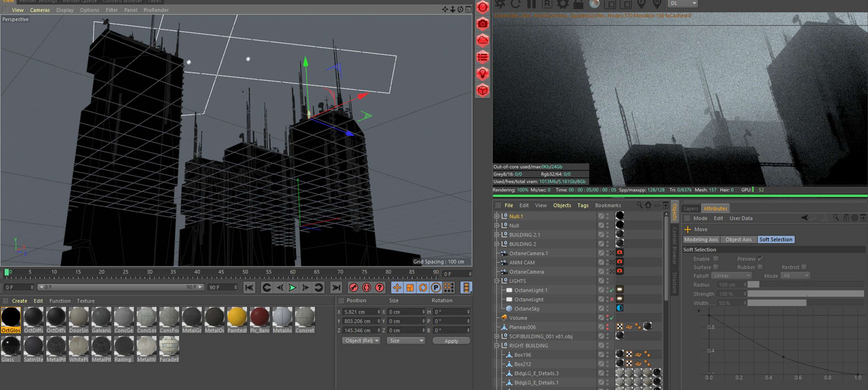Click the Object Manager search icon
Image resolution: width=868 pixels, height=390 pixels.
coord(639,205)
